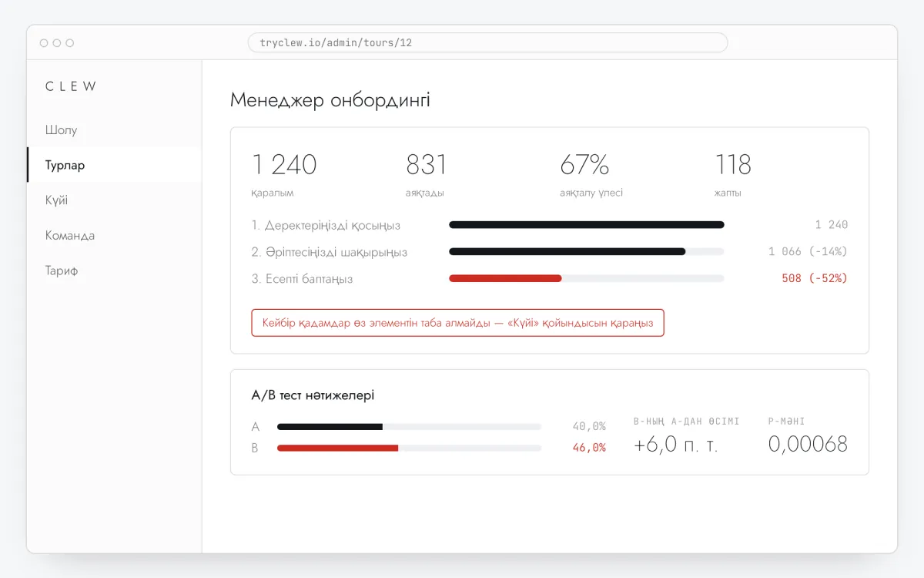Click the progress bar for Әріптесіңізді шақырыңыз
Image resolution: width=924 pixels, height=578 pixels.
tap(587, 251)
